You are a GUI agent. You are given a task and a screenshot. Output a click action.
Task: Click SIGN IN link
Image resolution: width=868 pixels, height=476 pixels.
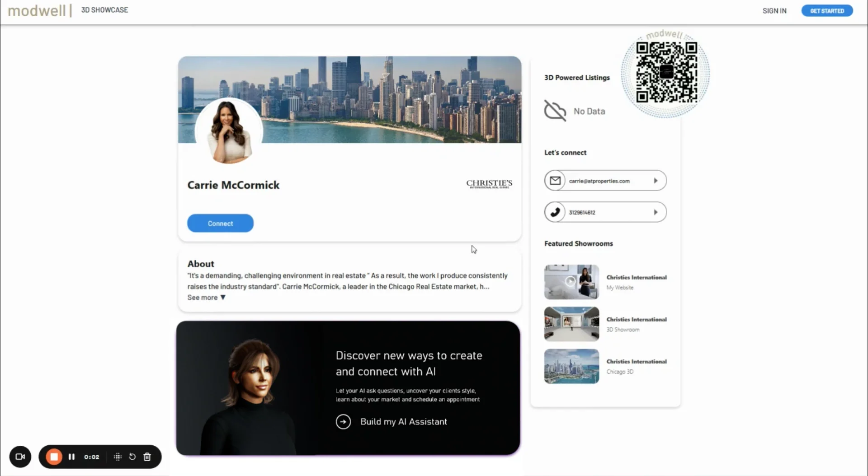[774, 11]
